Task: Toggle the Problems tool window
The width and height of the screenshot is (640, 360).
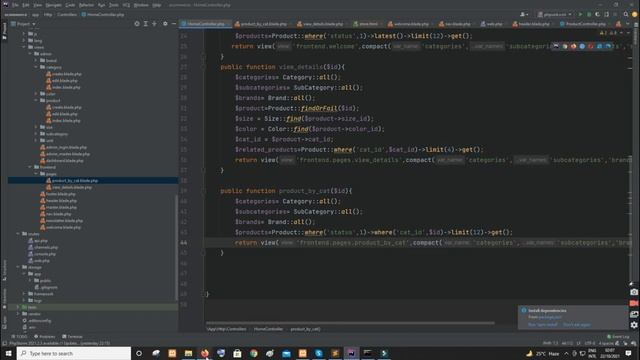Action: click(x=44, y=337)
